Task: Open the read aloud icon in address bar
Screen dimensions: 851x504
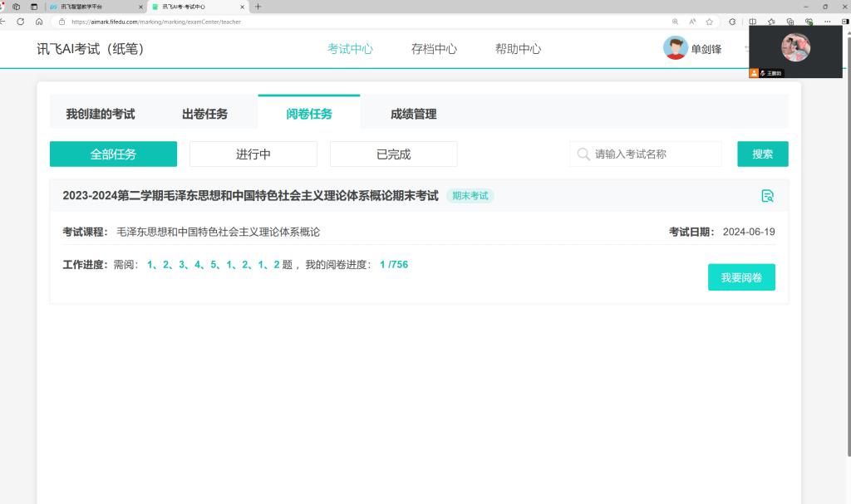Action: [x=692, y=22]
